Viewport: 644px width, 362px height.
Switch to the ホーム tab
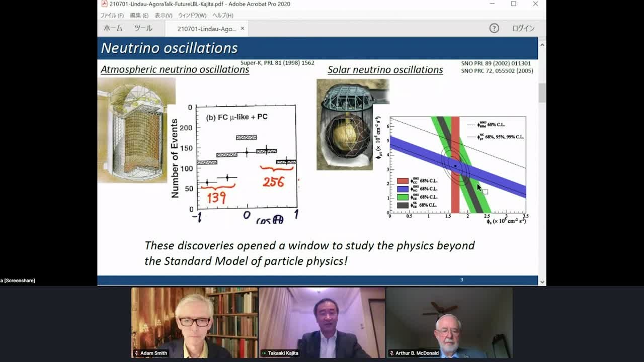[113, 28]
